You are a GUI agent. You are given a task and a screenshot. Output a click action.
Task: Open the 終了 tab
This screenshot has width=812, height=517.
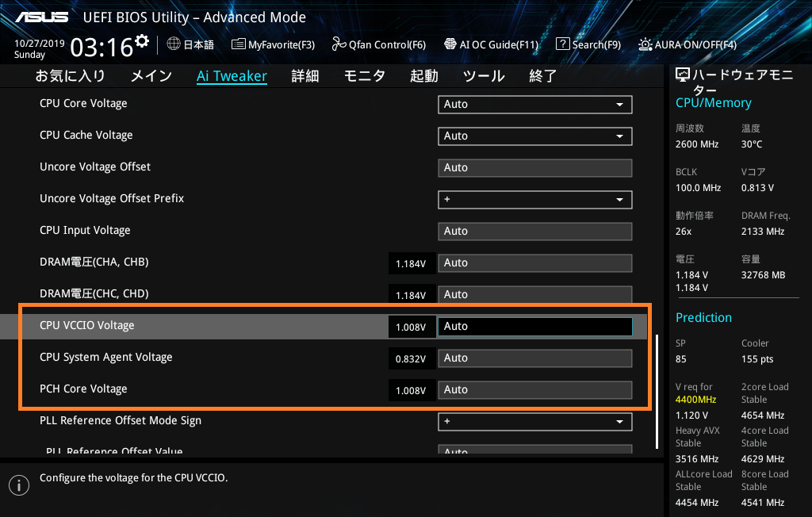(542, 76)
